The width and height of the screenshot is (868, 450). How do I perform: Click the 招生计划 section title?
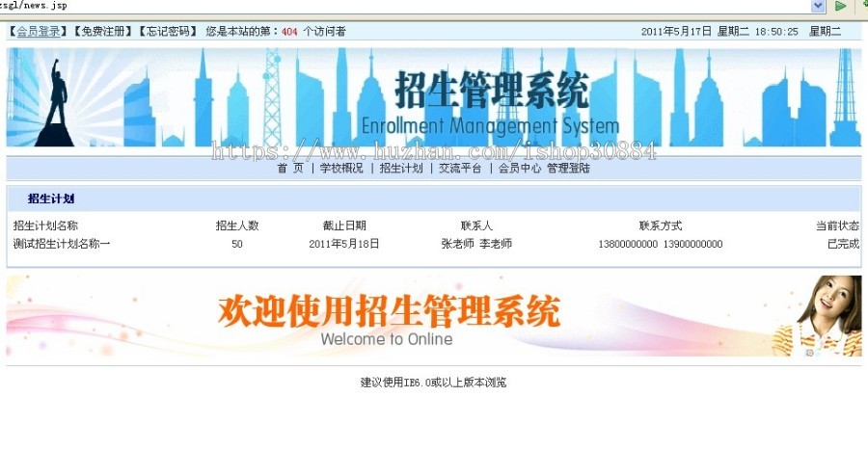pyautogui.click(x=51, y=199)
